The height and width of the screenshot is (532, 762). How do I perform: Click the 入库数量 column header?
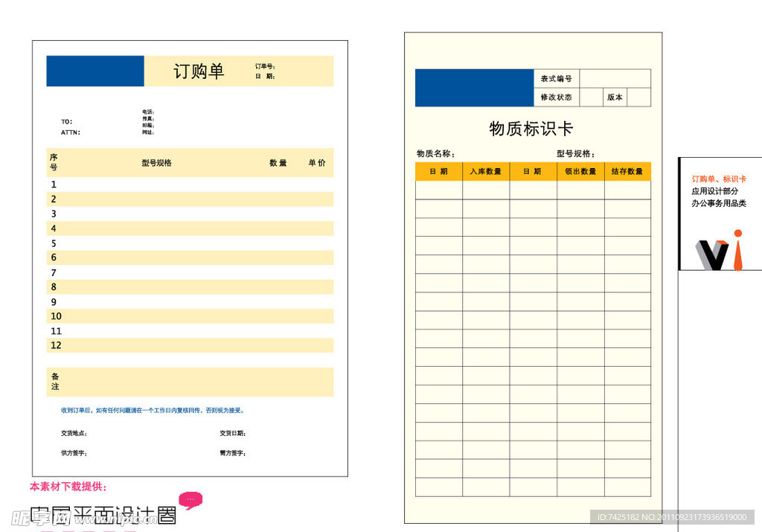coord(485,171)
